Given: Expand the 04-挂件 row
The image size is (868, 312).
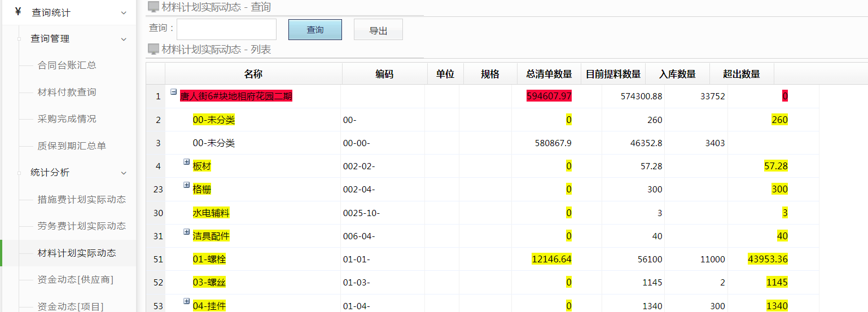Looking at the screenshot, I should [187, 301].
